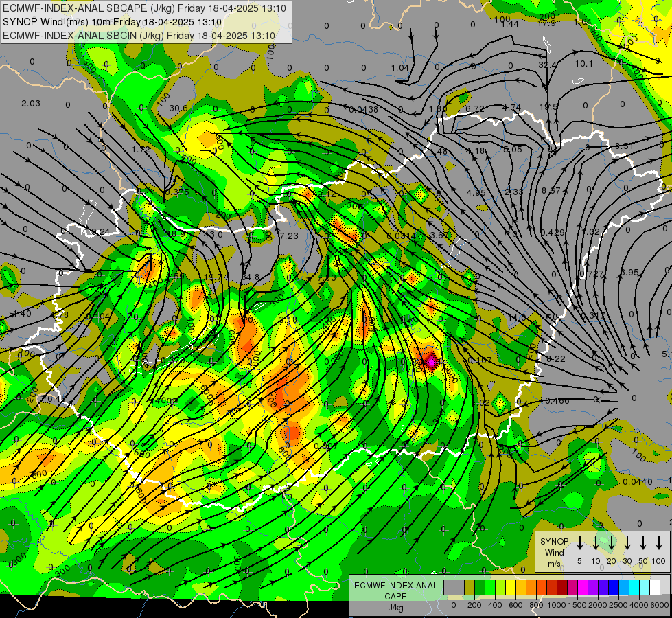Click the 0.375 value on the map
Screen dimensions: 672x618
[x=177, y=192]
